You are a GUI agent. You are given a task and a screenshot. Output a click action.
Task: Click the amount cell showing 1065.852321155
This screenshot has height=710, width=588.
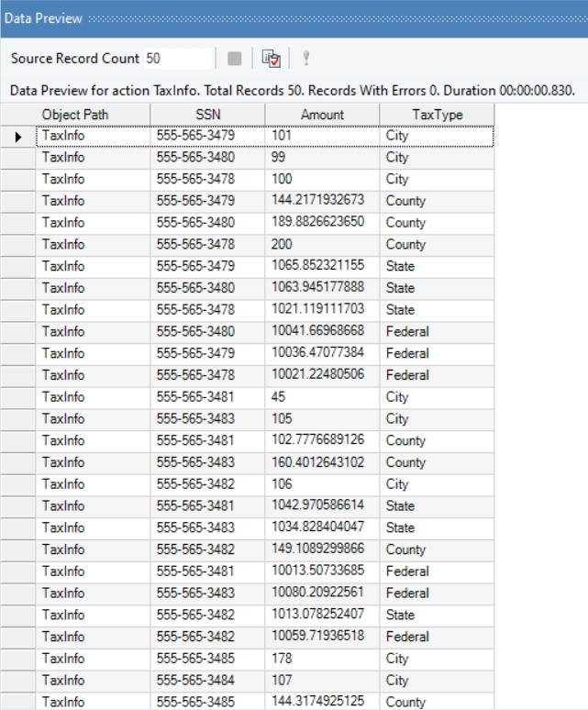(x=322, y=266)
